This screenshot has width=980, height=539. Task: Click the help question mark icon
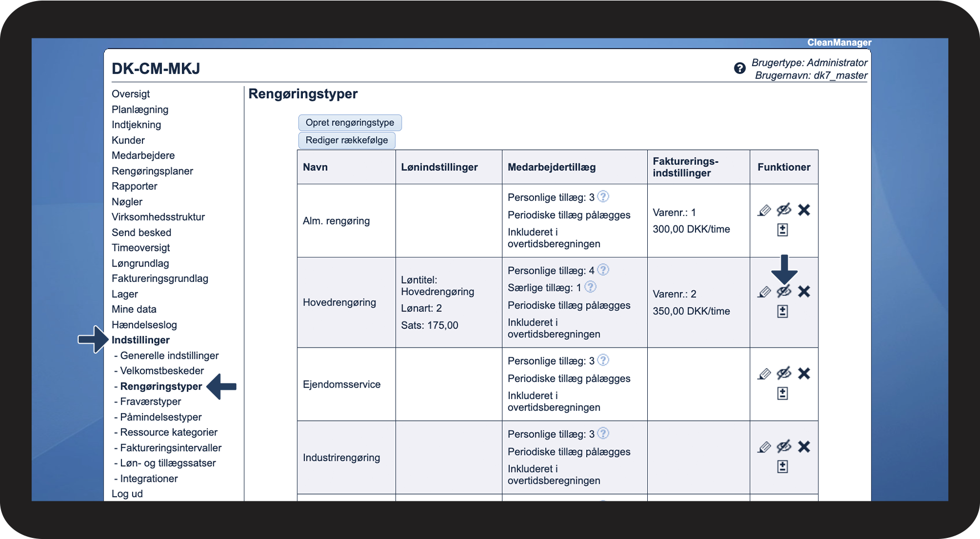coord(739,68)
